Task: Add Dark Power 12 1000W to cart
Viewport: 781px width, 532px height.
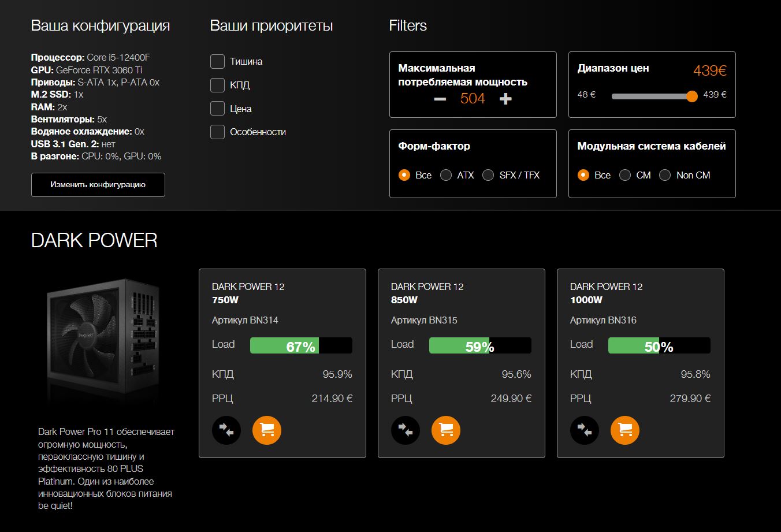Action: 625,430
